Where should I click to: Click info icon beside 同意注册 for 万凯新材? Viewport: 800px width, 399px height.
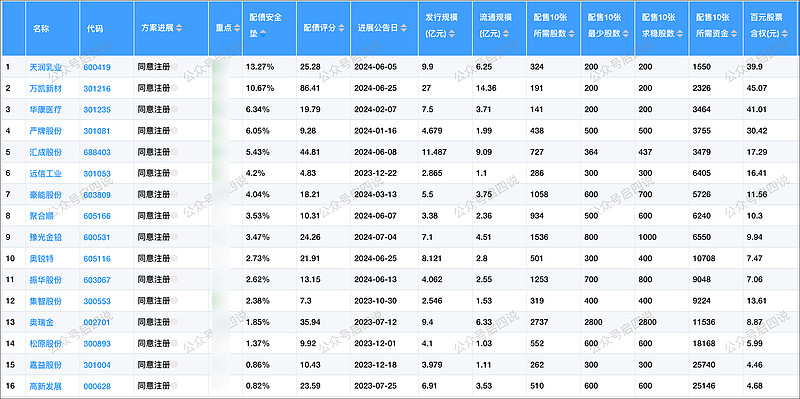[x=174, y=88]
